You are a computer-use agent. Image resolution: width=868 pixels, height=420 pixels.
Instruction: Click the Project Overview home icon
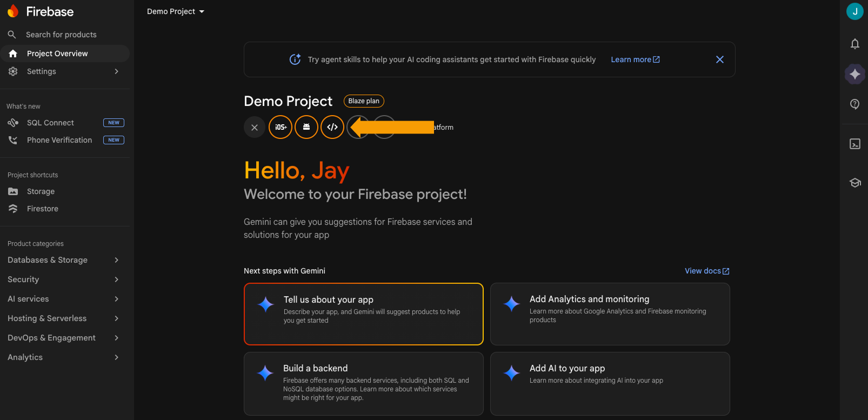13,54
